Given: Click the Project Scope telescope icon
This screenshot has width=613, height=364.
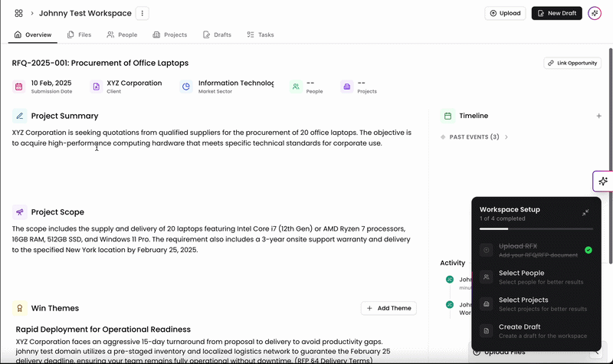Looking at the screenshot, I should (x=20, y=212).
